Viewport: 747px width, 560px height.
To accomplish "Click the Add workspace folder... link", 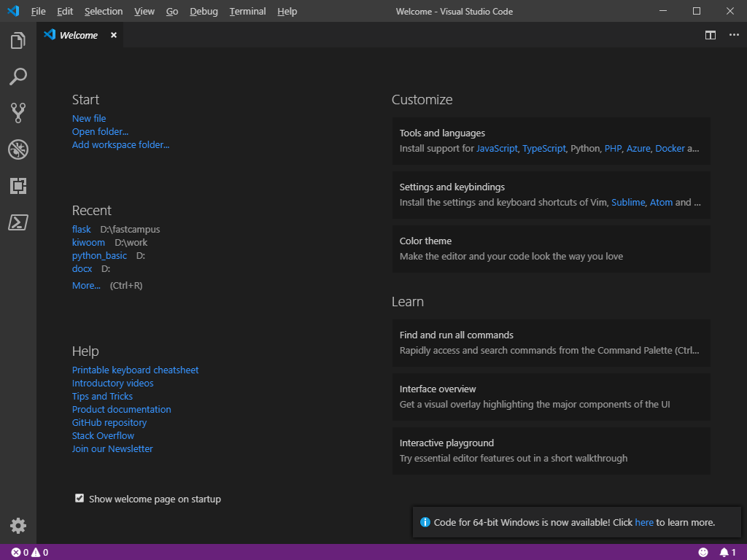I will coord(120,145).
